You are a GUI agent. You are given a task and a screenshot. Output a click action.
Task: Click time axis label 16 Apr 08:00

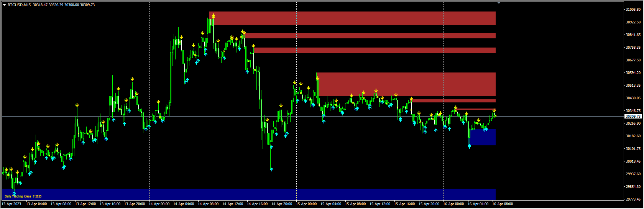tap(503, 204)
